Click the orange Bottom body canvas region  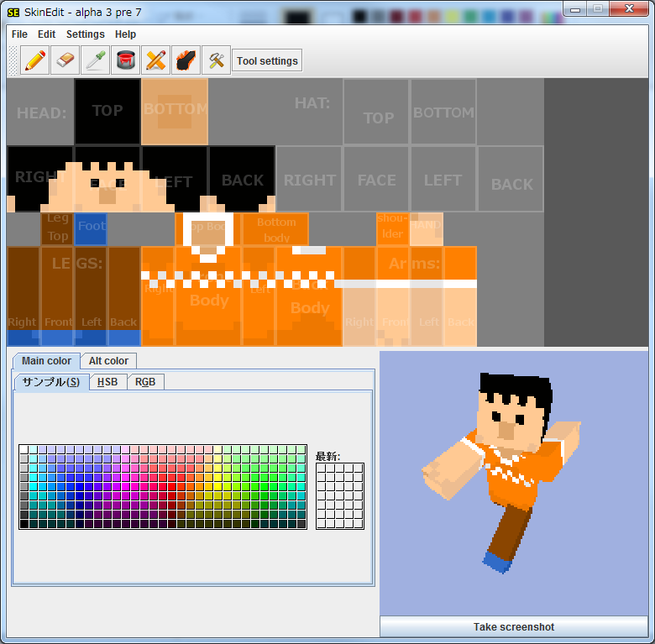tap(275, 229)
